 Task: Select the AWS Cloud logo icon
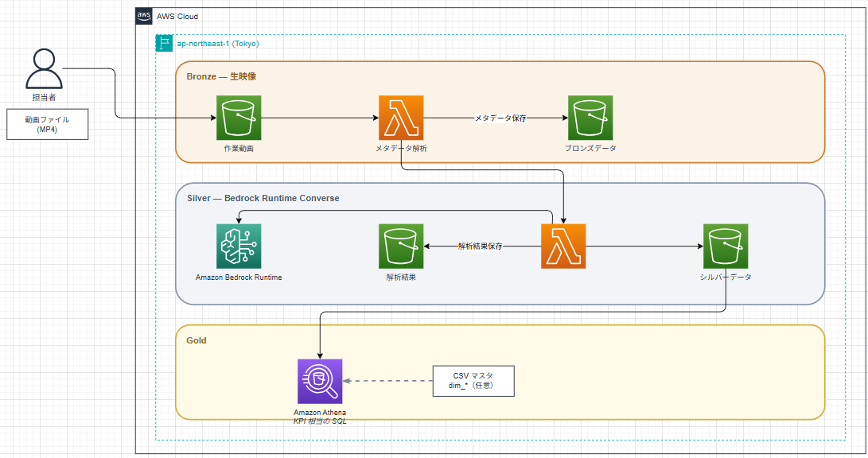click(144, 16)
